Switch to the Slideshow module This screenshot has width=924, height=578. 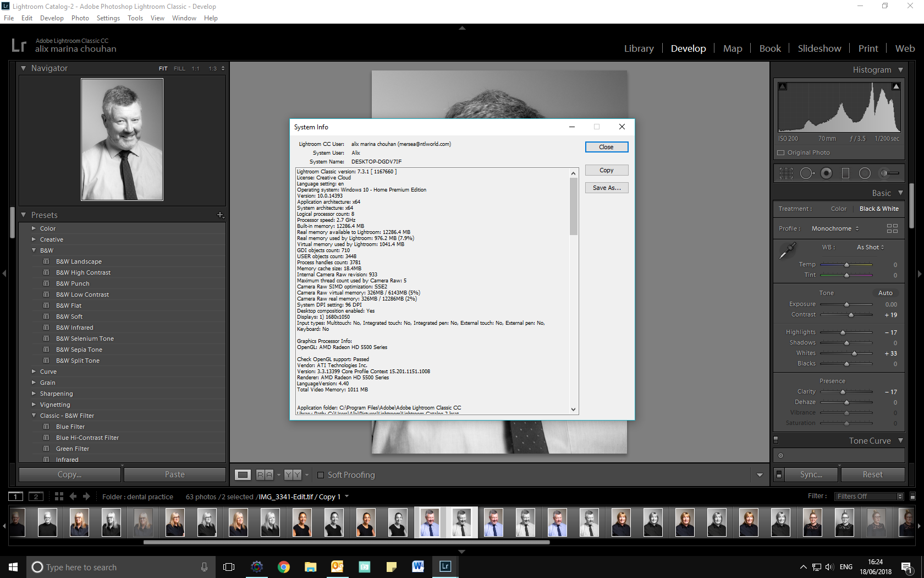pyautogui.click(x=820, y=48)
